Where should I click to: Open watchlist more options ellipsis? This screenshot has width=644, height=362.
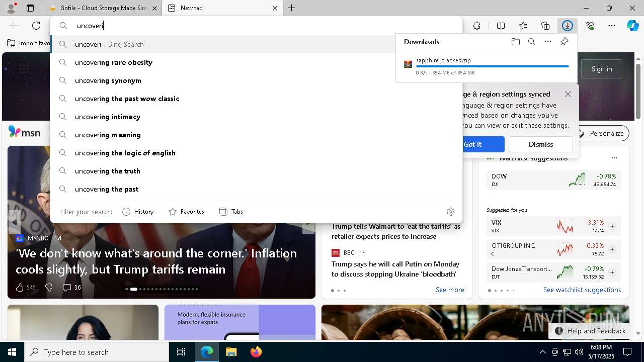tap(614, 158)
